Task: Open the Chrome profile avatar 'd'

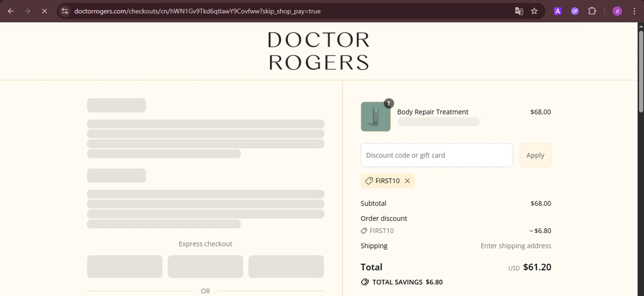Action: (617, 11)
